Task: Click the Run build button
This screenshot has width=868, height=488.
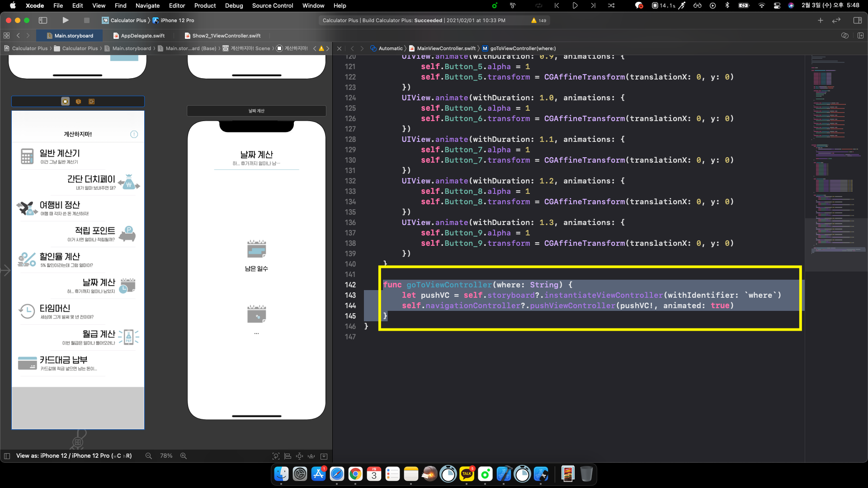Action: click(66, 20)
